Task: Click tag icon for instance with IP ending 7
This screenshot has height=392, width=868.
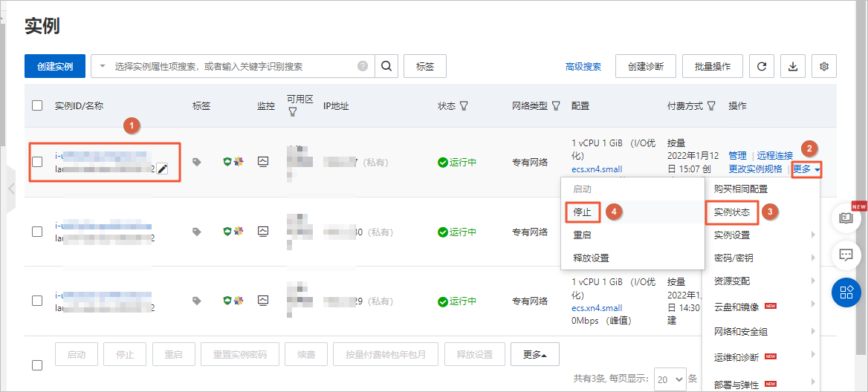Action: tap(196, 162)
